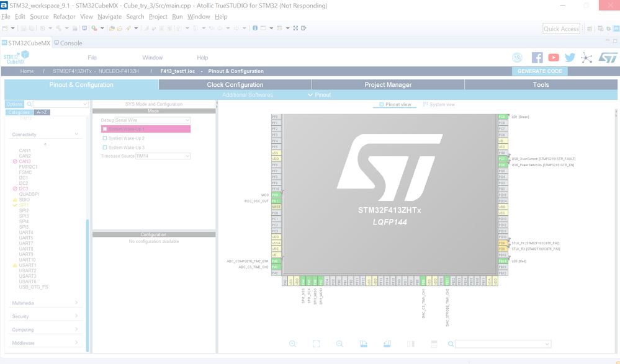Screen dimensions: 620x364
Task: Enable System Wake-Up 3 checkbox
Action: (105, 148)
